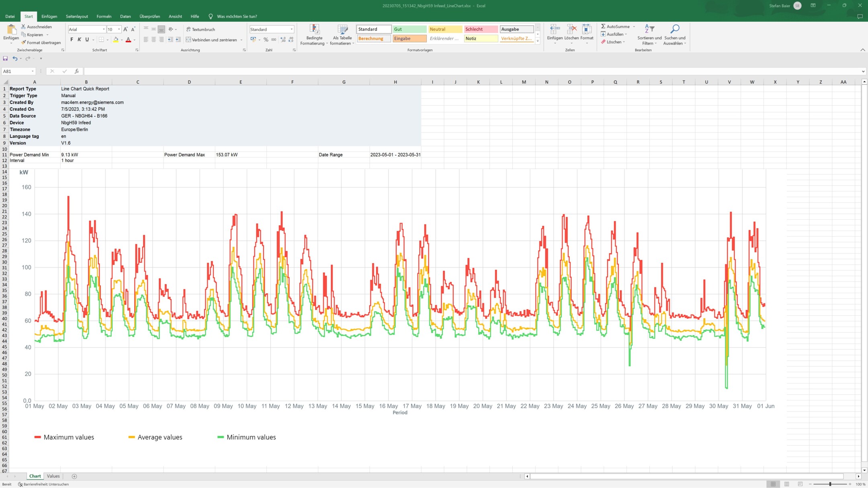
Task: Open the Arial font name dropdown
Action: tap(104, 29)
